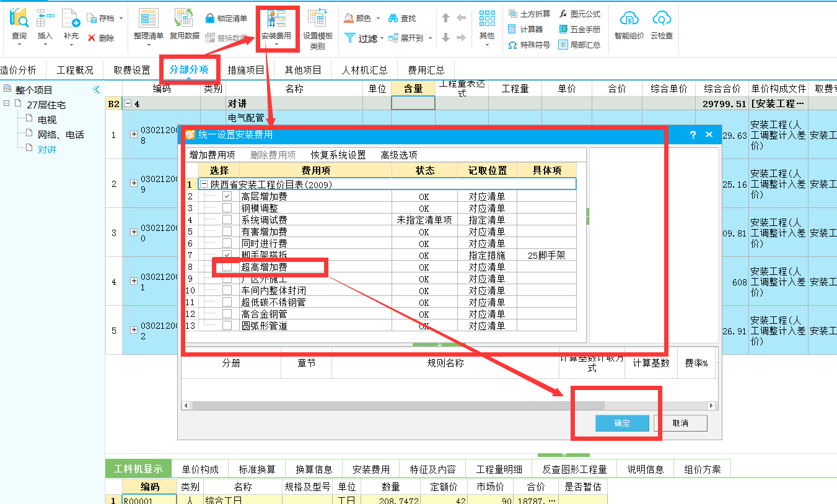
Task: Open the 单价构成 bottom tab
Action: [x=200, y=469]
